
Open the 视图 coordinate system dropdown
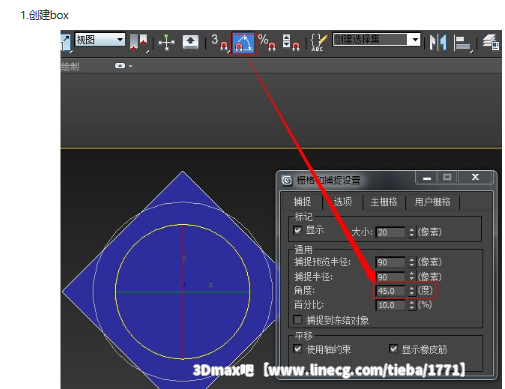pyautogui.click(x=100, y=40)
